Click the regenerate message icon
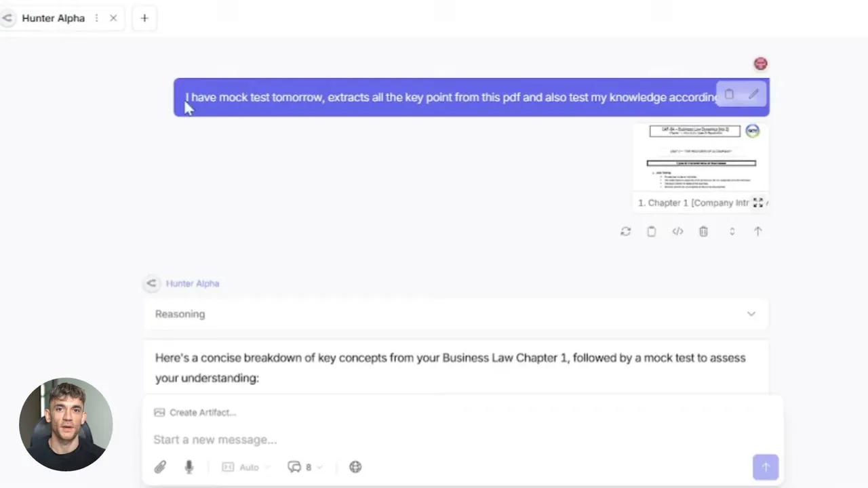This screenshot has height=488, width=868. (x=625, y=231)
